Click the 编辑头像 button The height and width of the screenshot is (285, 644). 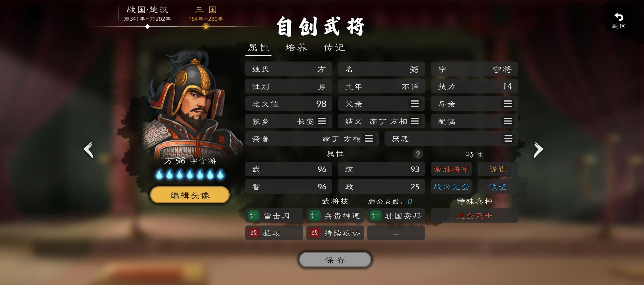tap(190, 195)
